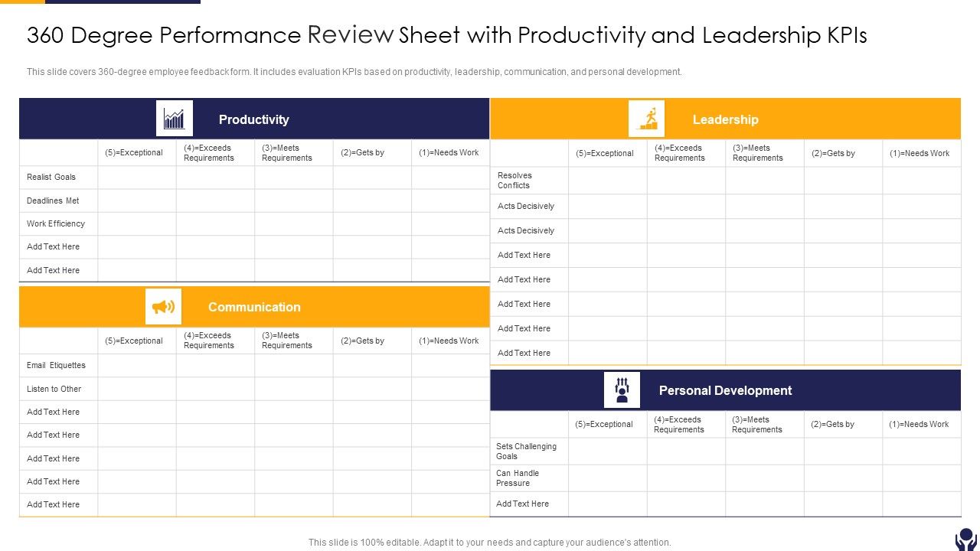Select the Personal Development section header
Image resolution: width=980 pixels, height=551 pixels.
click(725, 390)
